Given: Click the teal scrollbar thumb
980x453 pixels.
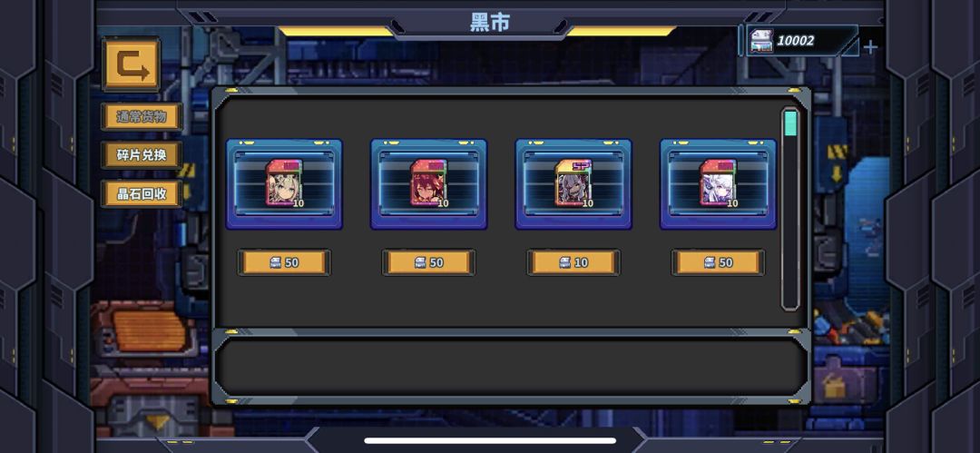Looking at the screenshot, I should click(x=790, y=123).
